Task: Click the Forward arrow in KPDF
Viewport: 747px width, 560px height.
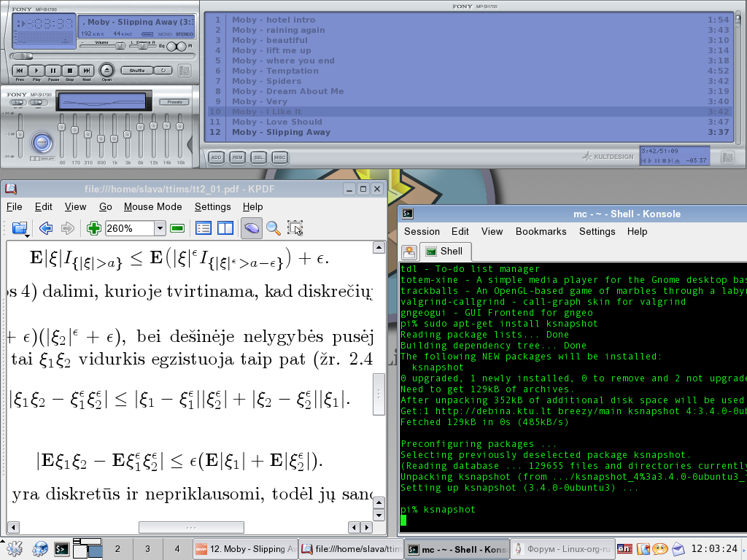Action: (x=67, y=228)
